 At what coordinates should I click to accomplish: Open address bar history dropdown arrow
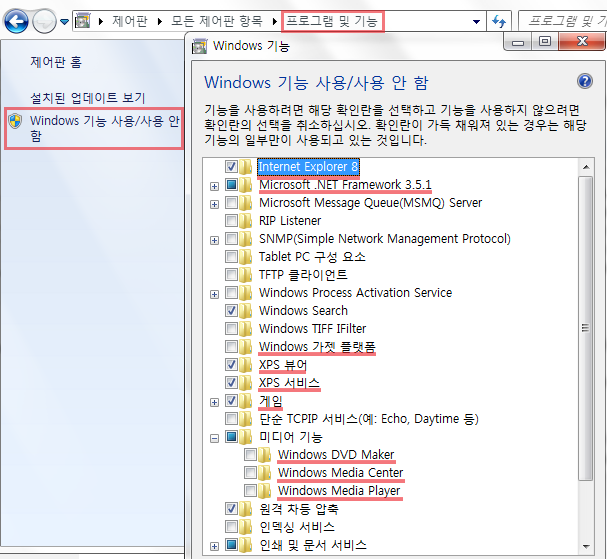[x=477, y=22]
